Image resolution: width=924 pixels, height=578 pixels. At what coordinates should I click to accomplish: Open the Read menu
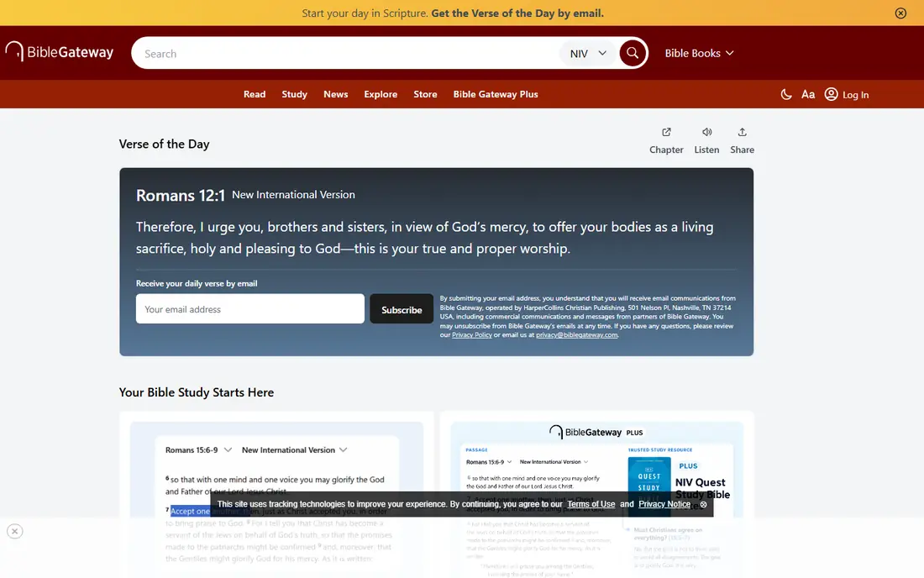coord(255,94)
